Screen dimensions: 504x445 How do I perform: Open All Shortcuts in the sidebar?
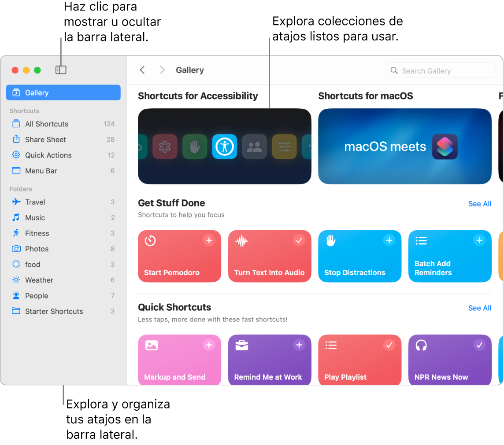point(63,124)
